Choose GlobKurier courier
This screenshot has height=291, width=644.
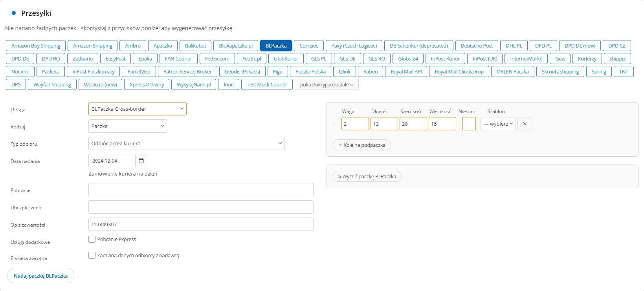[x=286, y=59]
